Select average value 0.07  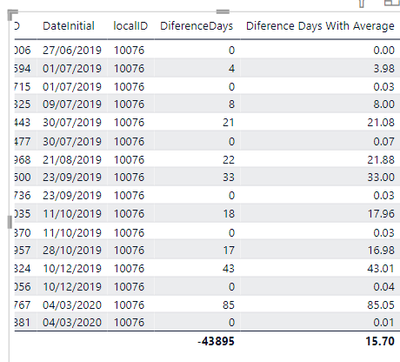384,141
